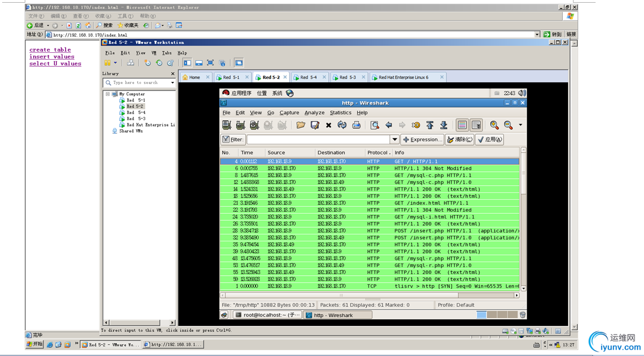This screenshot has width=644, height=356.
Task: Pause the VM with suspend icon
Action: pyautogui.click(x=108, y=63)
